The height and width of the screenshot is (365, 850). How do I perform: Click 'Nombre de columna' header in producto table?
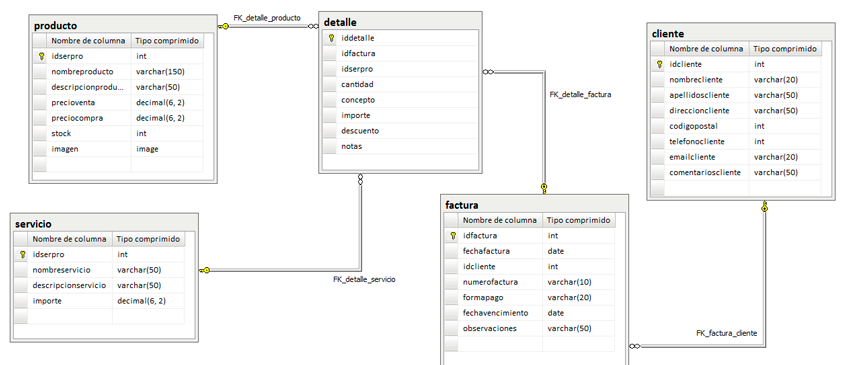tap(89, 41)
